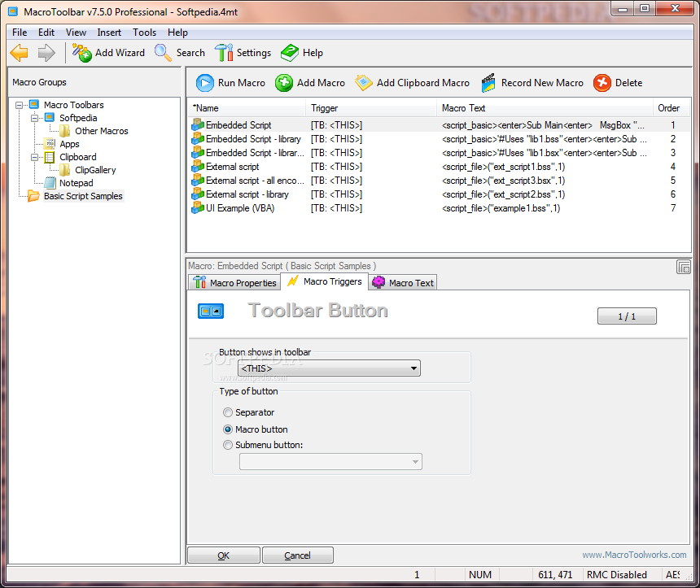Add Macro with the green plus icon
Screen dimensions: 700x588
(x=284, y=83)
